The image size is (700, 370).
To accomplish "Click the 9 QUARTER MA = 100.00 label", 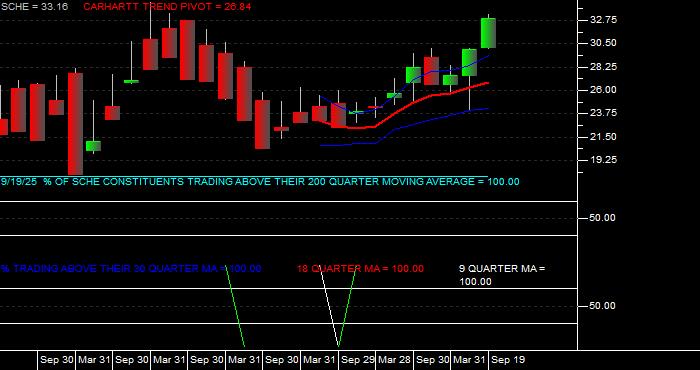I will 502,275.
